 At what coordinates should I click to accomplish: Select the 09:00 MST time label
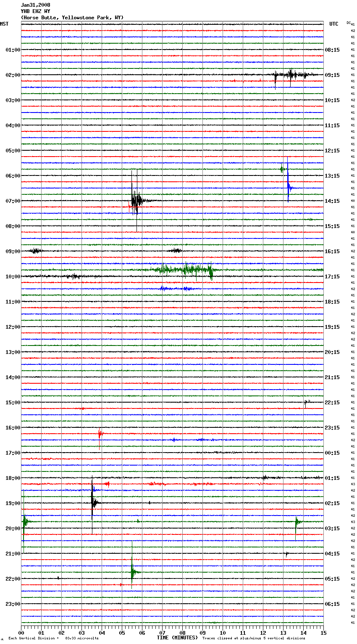[13, 251]
